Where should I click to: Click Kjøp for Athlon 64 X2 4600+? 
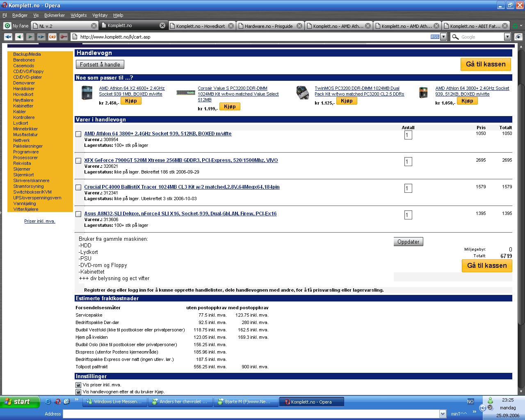pos(131,101)
